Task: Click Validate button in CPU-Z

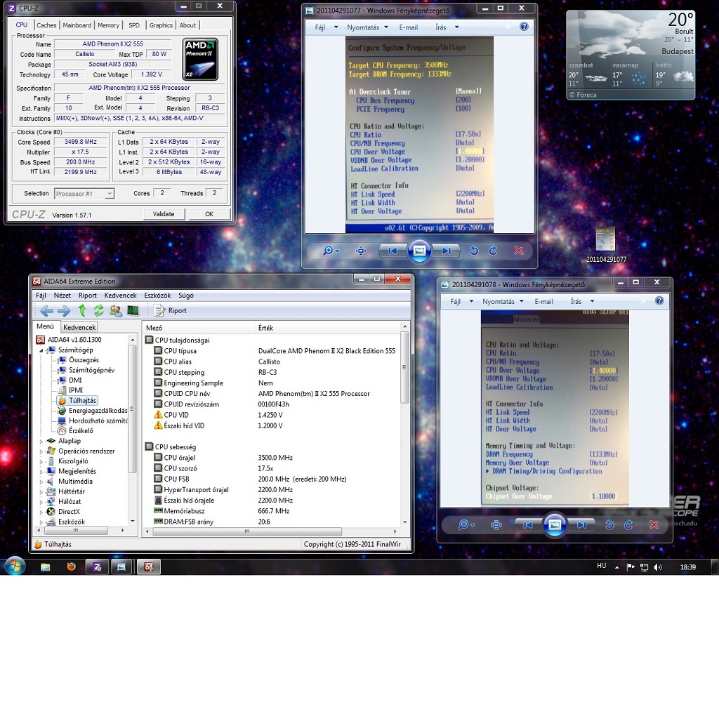Action: tap(164, 214)
